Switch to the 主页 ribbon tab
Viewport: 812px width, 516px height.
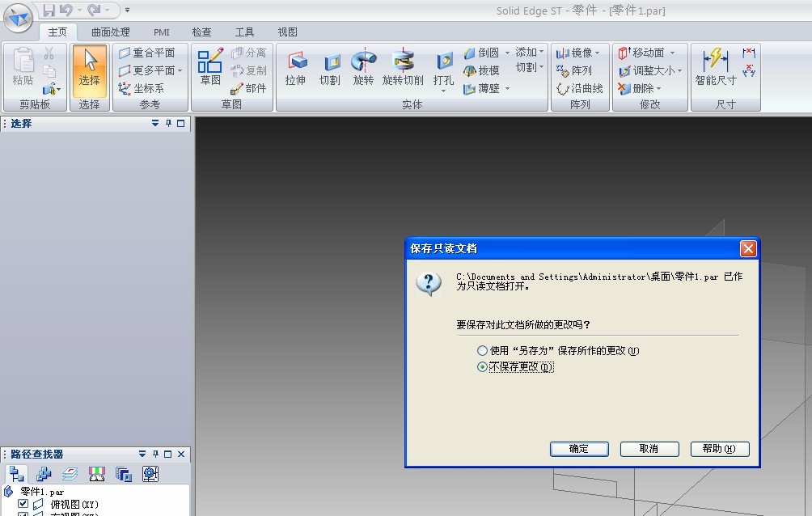tap(57, 32)
